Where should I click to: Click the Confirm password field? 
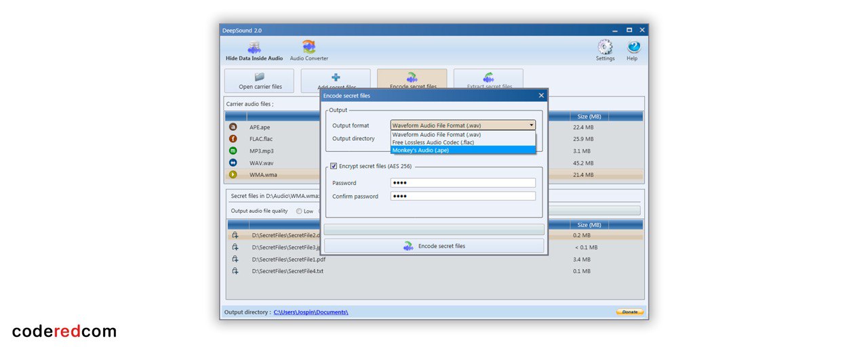point(463,197)
